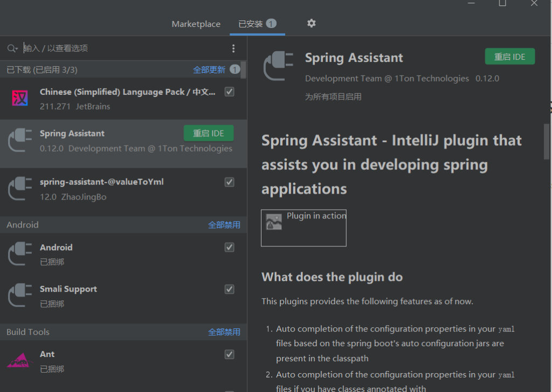Open the Plugin in action image thumbnail
552x392 pixels.
coord(303,228)
